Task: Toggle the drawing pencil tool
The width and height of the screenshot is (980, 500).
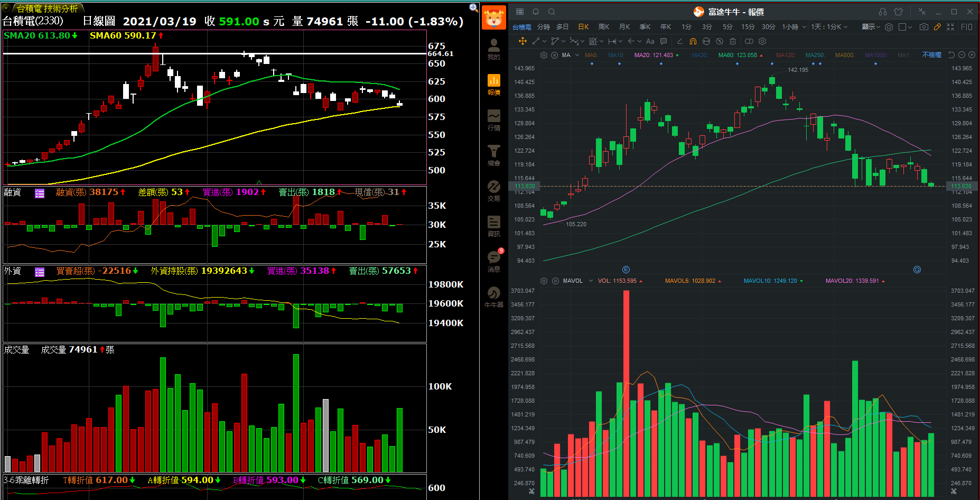Action: (x=937, y=26)
